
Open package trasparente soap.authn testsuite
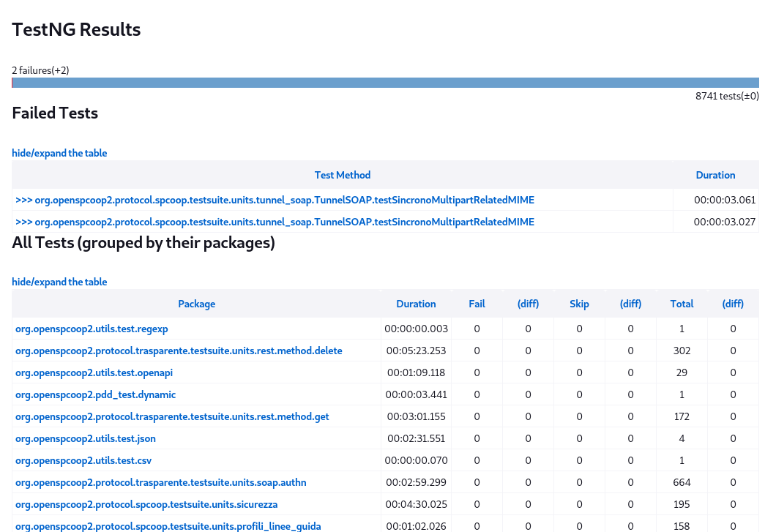161,482
